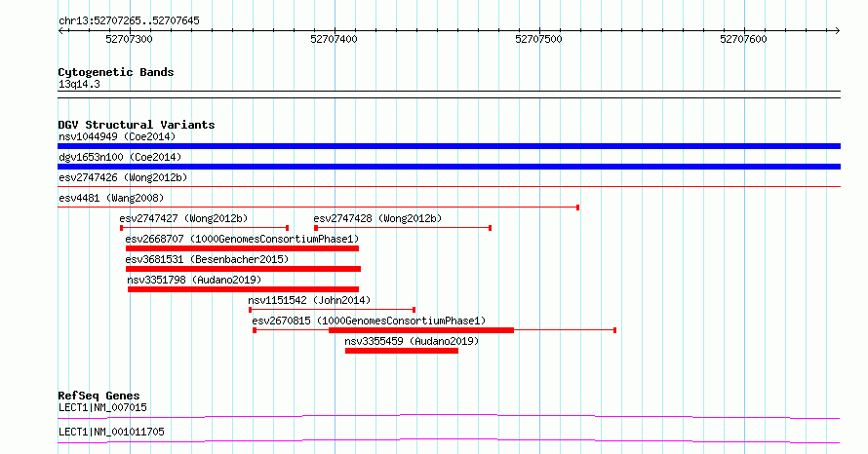Select the thin line under nsv1151542
This screenshot has width=868, height=454.
point(333,310)
